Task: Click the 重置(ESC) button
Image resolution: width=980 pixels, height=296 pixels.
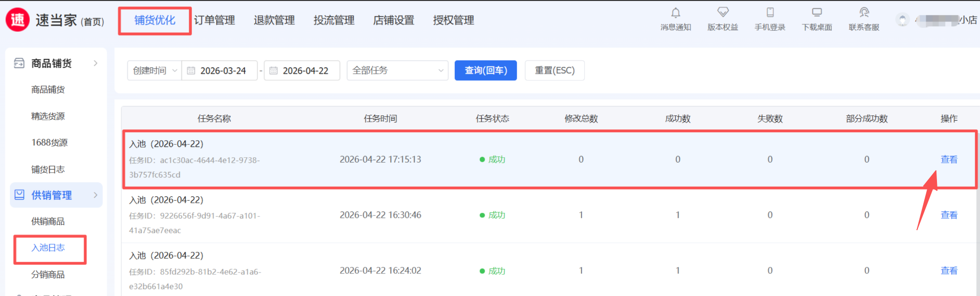Action: tap(554, 71)
